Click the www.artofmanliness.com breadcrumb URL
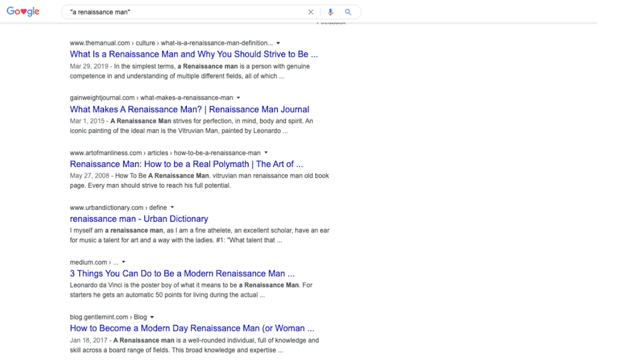The height and width of the screenshot is (364, 617). point(165,153)
